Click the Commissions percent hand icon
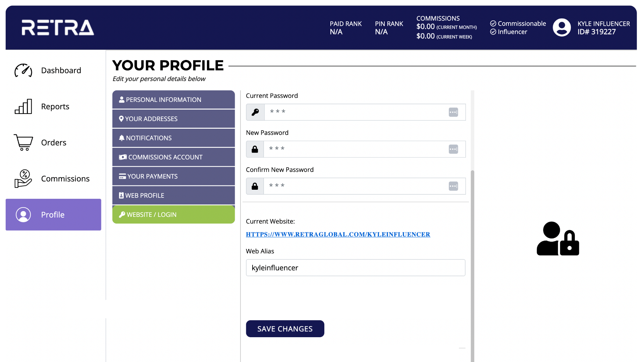 click(23, 178)
